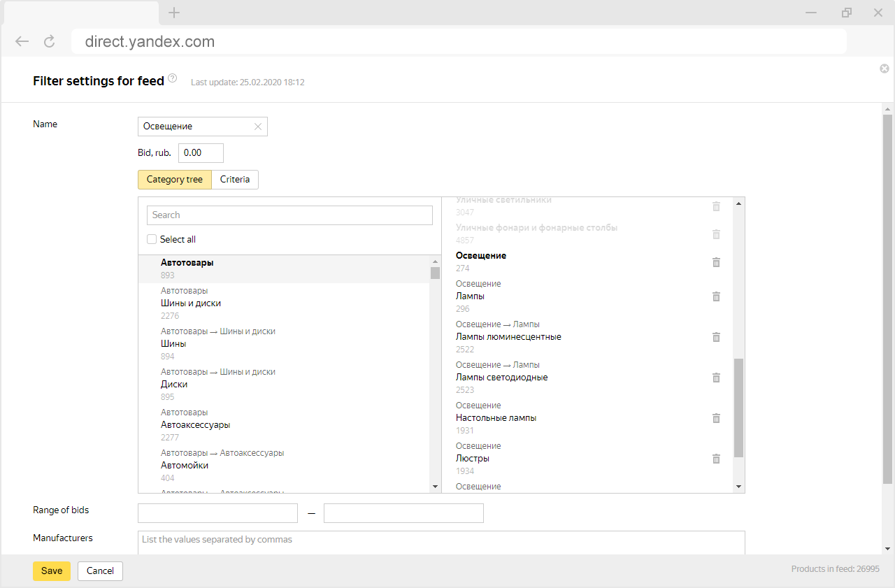Delete the Лампы люминесцентные selected category
The width and height of the screenshot is (895, 588).
pyautogui.click(x=716, y=337)
